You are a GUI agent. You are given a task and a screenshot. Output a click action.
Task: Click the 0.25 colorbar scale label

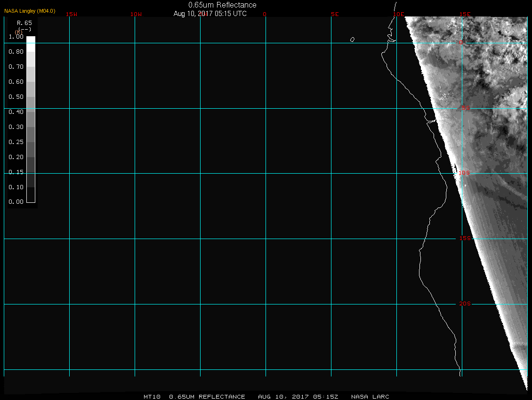[x=16, y=142]
